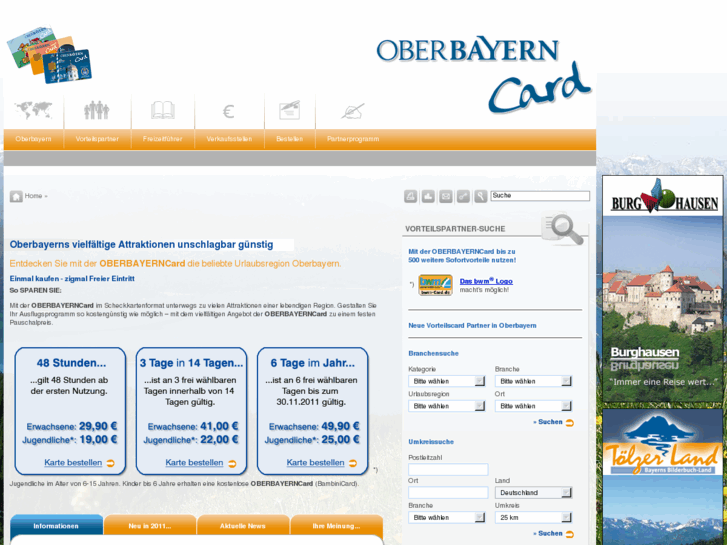The height and width of the screenshot is (545, 727).
Task: Focus the Postleitzahl input field
Action: [448, 469]
